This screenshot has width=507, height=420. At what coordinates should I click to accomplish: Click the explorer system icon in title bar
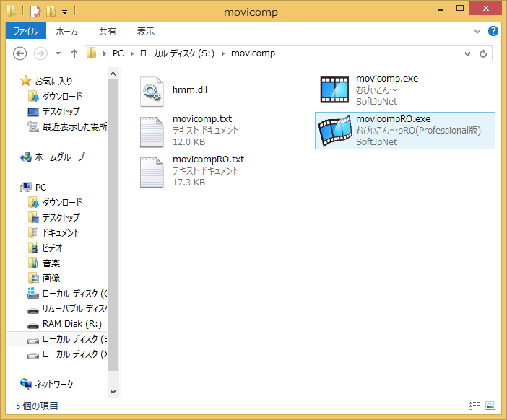pyautogui.click(x=11, y=12)
